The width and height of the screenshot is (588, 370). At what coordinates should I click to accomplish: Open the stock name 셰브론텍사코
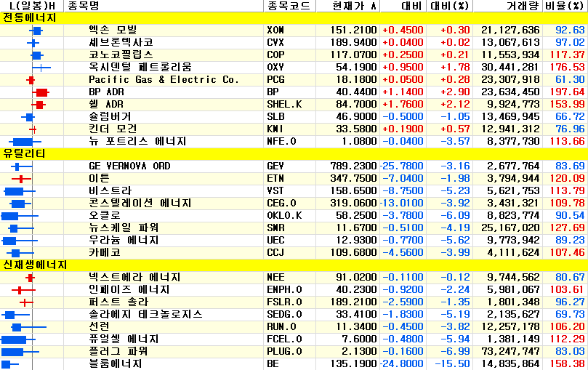tap(121, 43)
